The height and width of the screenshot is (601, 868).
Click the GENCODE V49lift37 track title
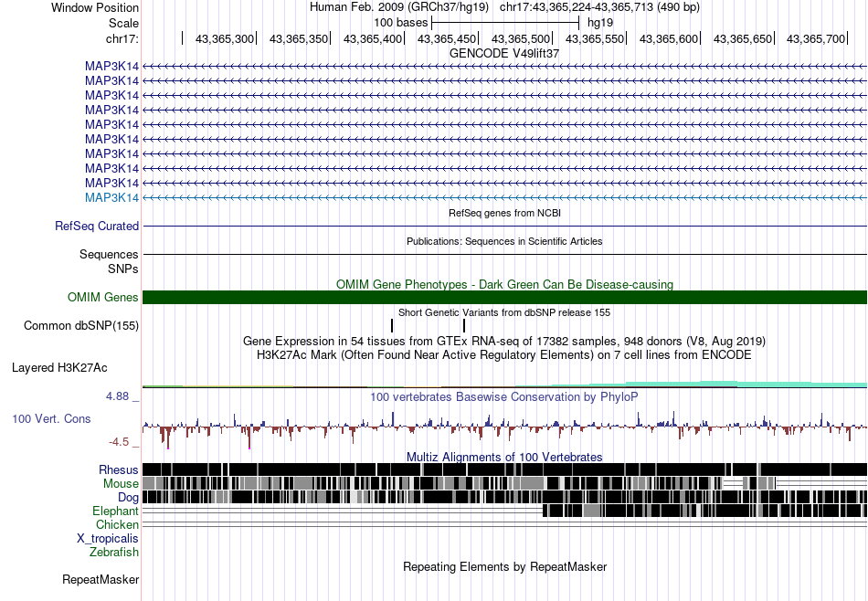[504, 53]
